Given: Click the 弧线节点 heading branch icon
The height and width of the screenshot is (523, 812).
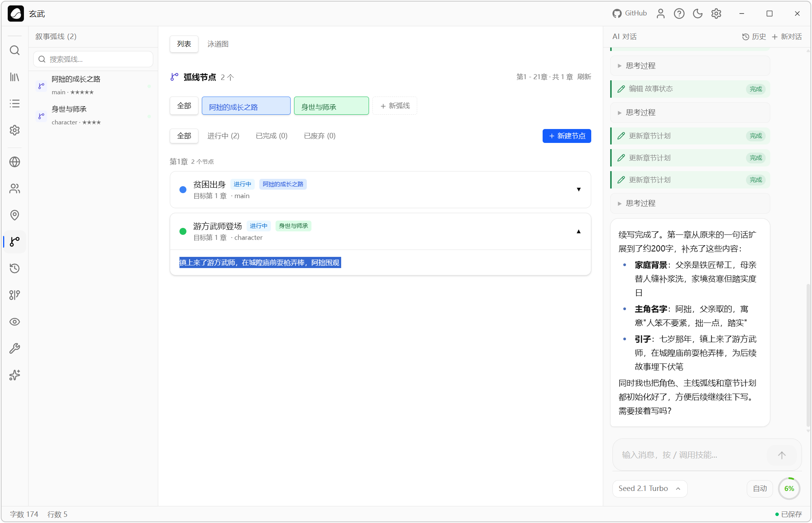Looking at the screenshot, I should (x=174, y=77).
